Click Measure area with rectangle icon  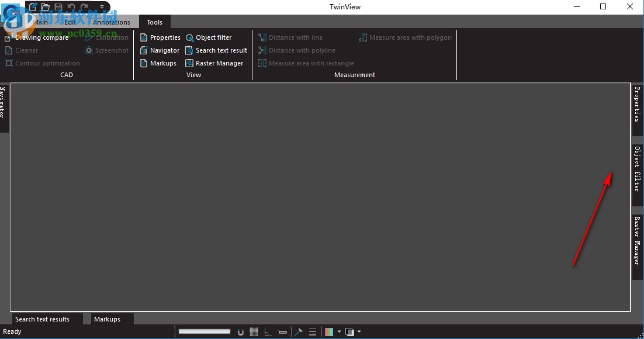pos(262,63)
